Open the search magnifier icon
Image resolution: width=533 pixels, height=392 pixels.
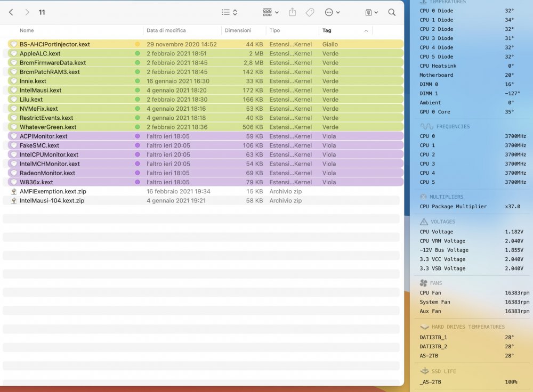tap(392, 13)
